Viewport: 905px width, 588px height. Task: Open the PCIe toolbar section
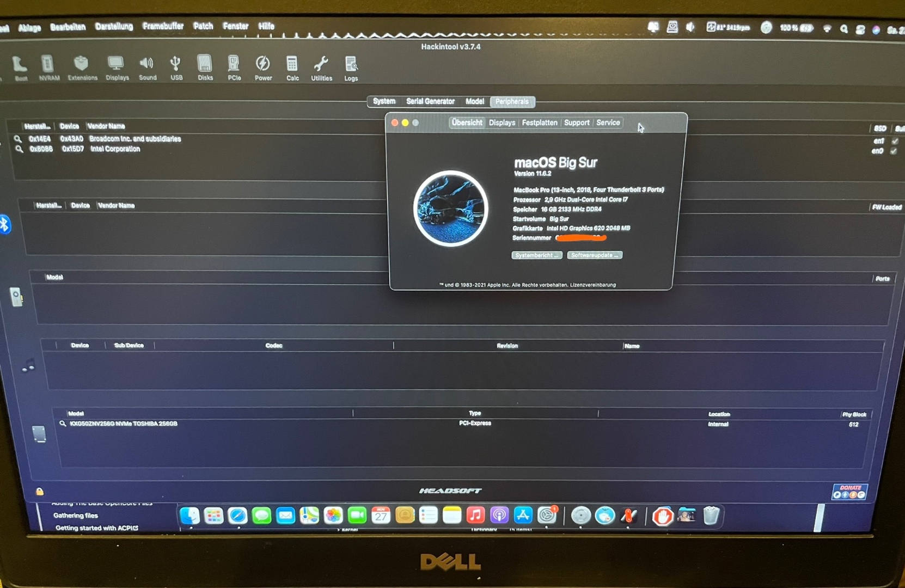click(234, 69)
